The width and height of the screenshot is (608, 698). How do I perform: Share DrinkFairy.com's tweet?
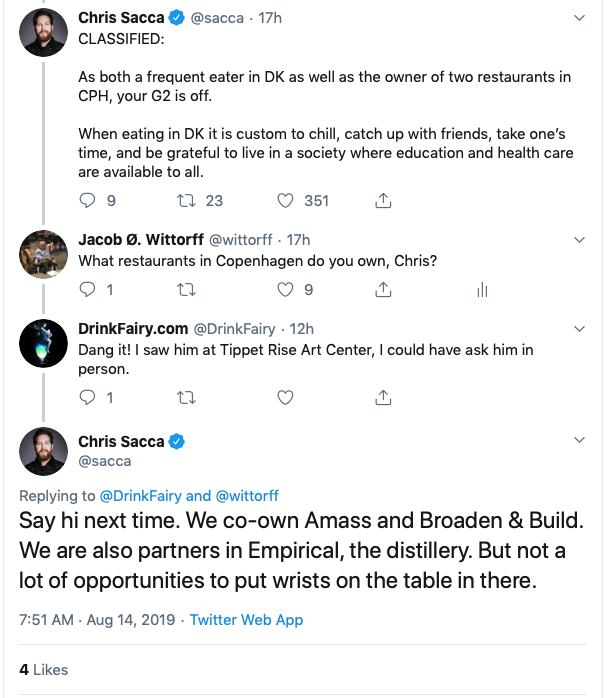point(382,397)
